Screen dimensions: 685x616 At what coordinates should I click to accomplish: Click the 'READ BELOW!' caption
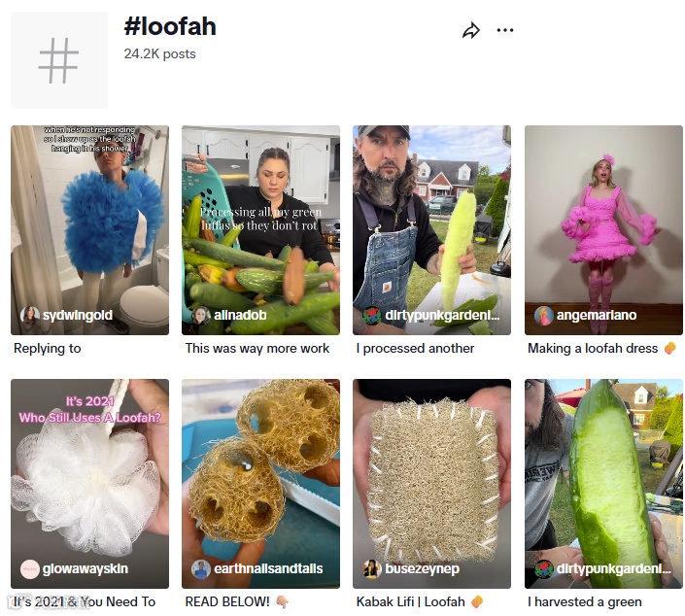pos(227,601)
